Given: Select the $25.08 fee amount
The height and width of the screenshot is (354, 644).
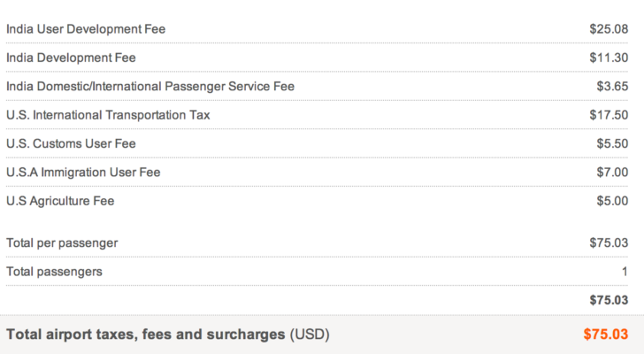Looking at the screenshot, I should click(609, 29).
